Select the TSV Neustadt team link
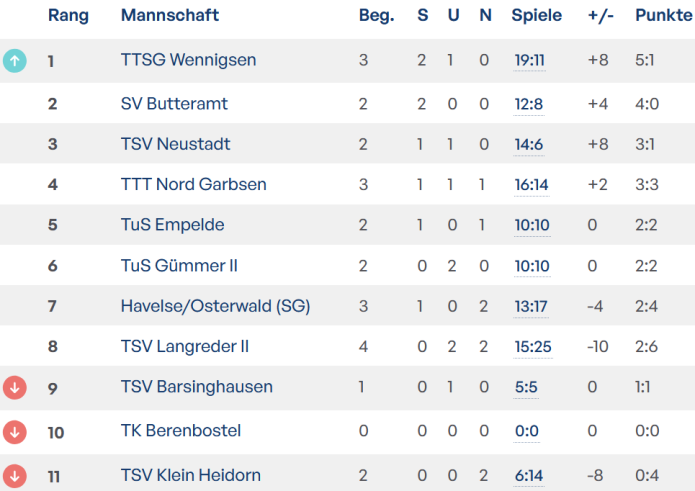Image resolution: width=695 pixels, height=491 pixels. click(x=175, y=144)
